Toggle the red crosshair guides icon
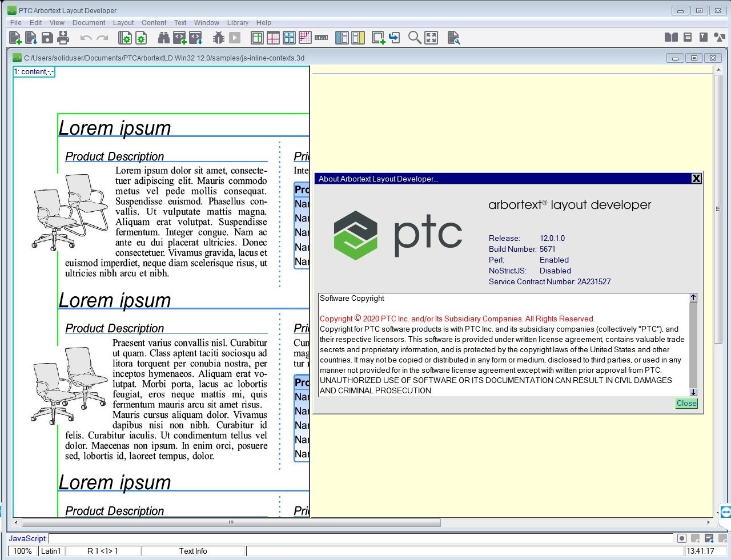The image size is (731, 560). tap(274, 38)
